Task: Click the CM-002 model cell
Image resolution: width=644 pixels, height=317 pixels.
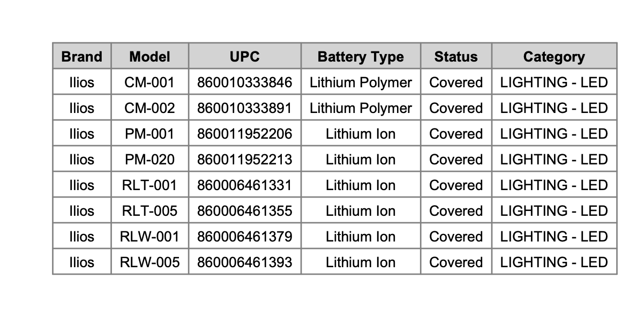Action: point(149,108)
